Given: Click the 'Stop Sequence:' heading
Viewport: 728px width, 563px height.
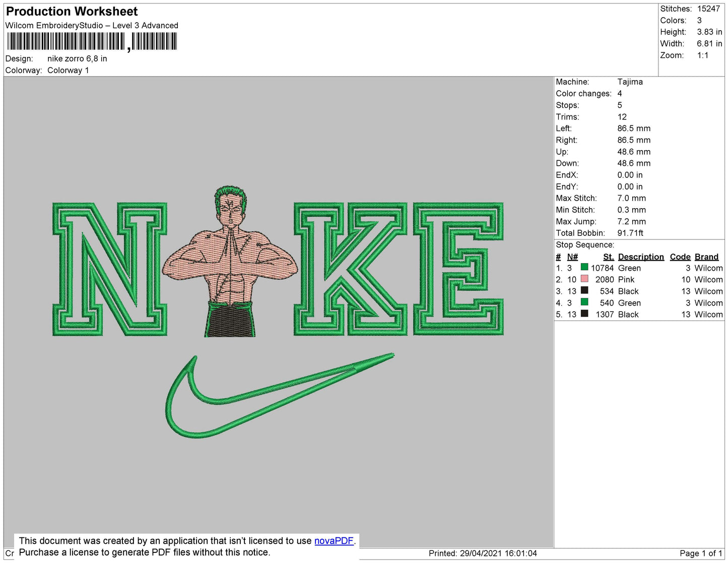Looking at the screenshot, I should point(585,244).
